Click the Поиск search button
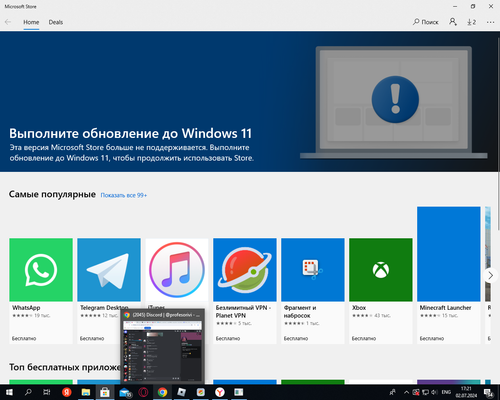This screenshot has width=500, height=400. pos(426,22)
